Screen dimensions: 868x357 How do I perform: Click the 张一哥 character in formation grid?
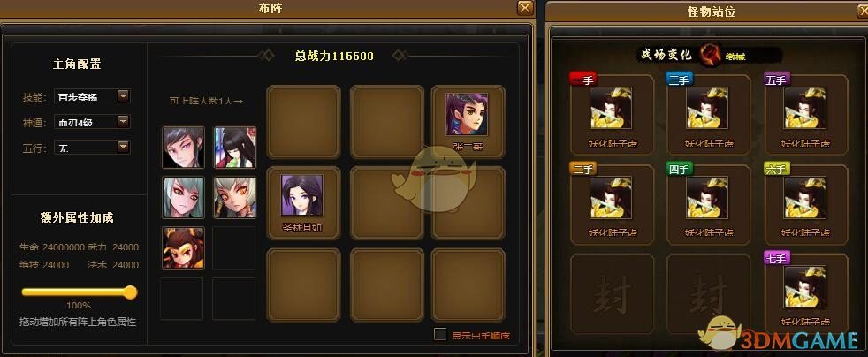(x=468, y=114)
